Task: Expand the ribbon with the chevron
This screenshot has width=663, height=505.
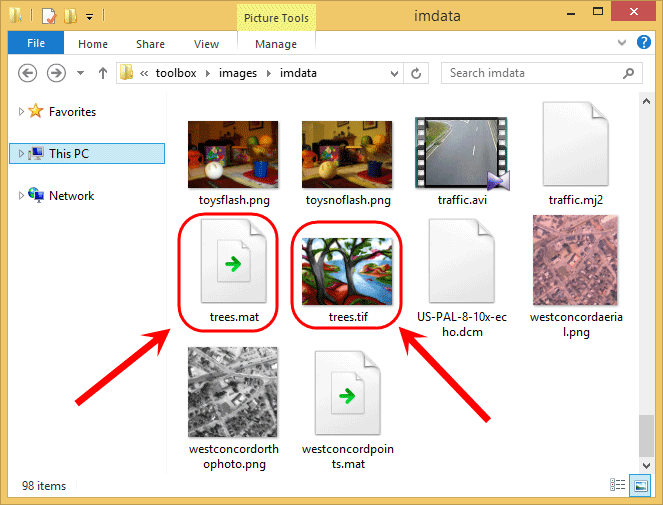Action: point(622,42)
